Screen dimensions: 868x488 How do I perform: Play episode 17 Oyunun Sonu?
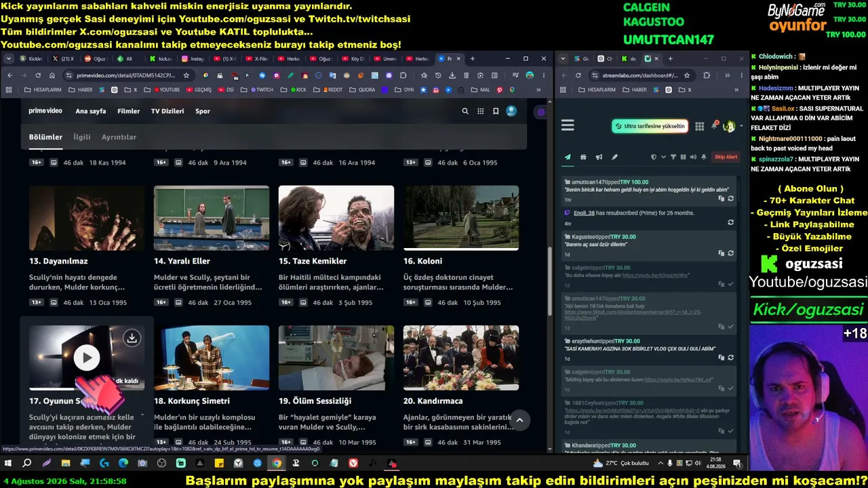click(86, 358)
